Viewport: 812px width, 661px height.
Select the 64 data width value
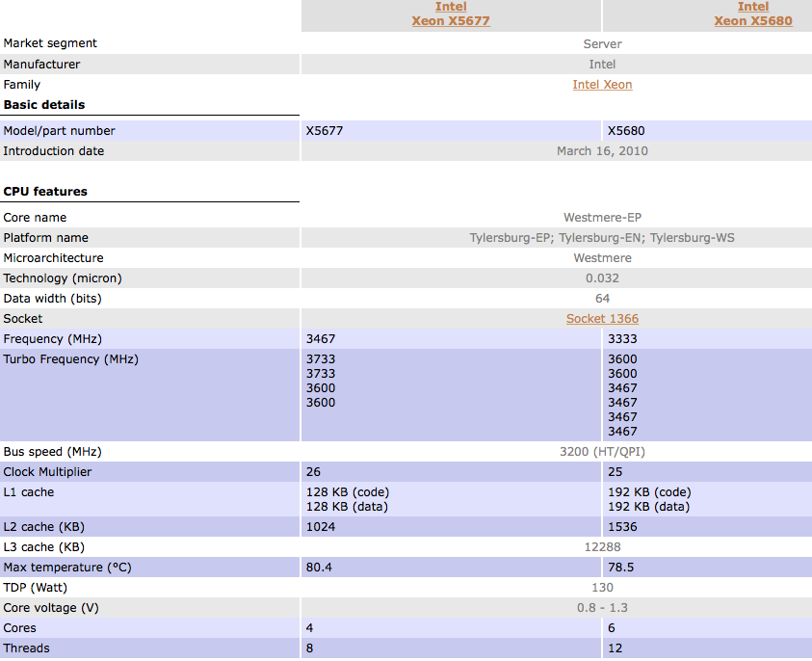tap(602, 299)
